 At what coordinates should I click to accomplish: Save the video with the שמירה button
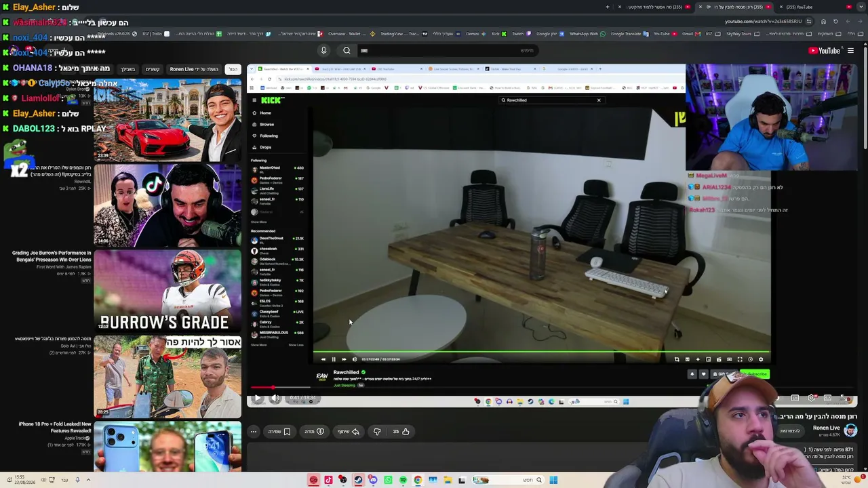click(279, 432)
